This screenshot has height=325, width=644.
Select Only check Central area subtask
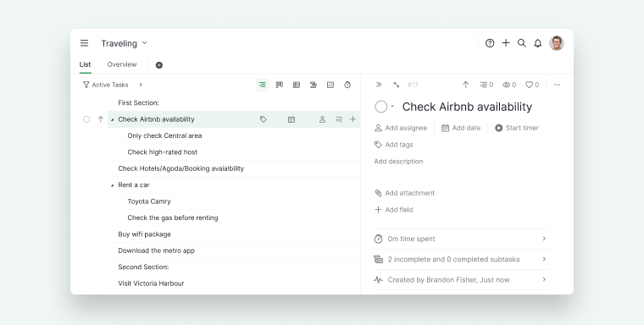[x=234, y=135]
